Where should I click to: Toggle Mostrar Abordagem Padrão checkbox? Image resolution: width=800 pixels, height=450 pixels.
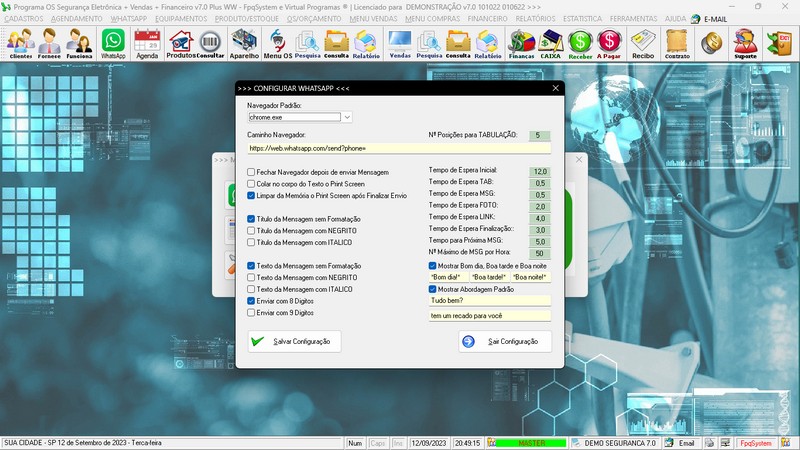click(x=432, y=289)
